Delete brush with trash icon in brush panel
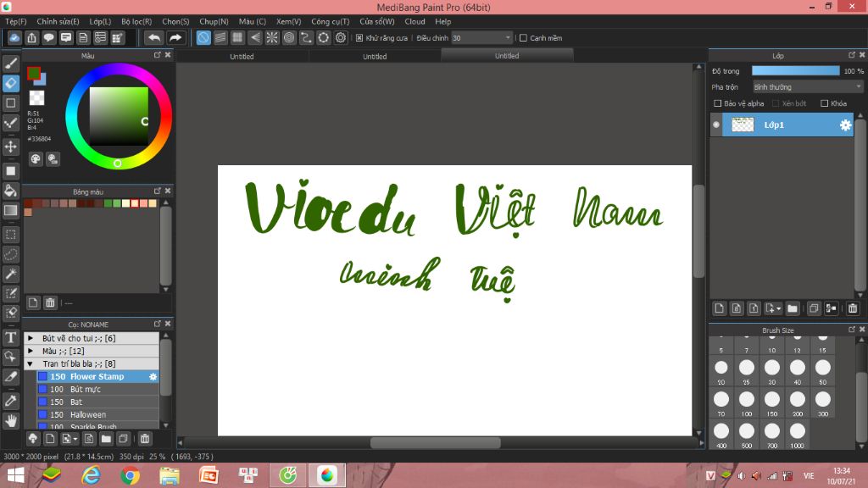868x488 pixels. [x=144, y=439]
